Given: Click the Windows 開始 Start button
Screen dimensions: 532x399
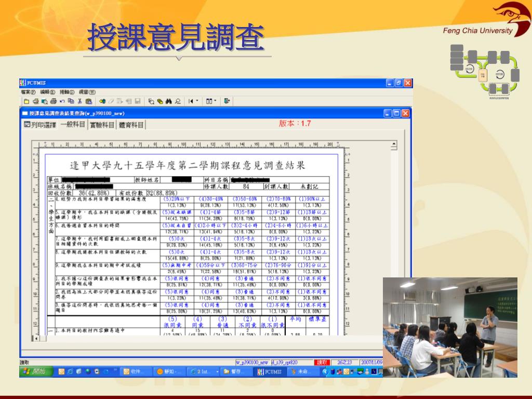Looking at the screenshot, I should click(x=36, y=371).
